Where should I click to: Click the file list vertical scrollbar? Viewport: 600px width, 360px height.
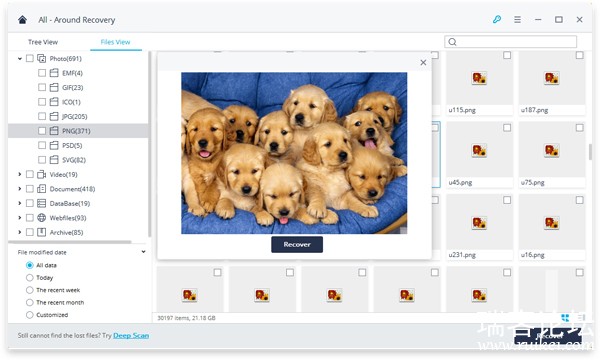(590, 152)
